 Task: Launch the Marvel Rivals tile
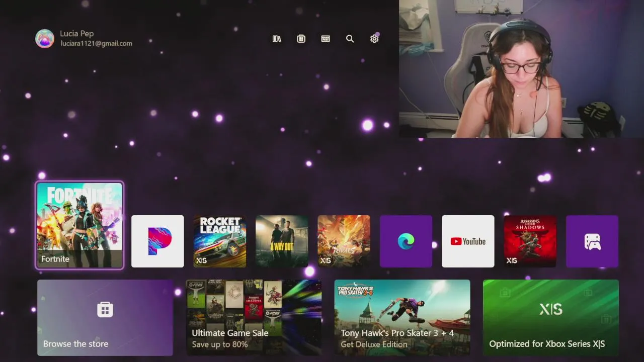[344, 241]
